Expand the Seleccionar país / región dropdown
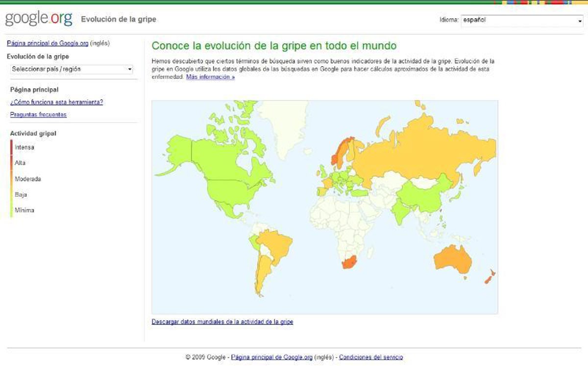This screenshot has height=366, width=588. (x=72, y=69)
